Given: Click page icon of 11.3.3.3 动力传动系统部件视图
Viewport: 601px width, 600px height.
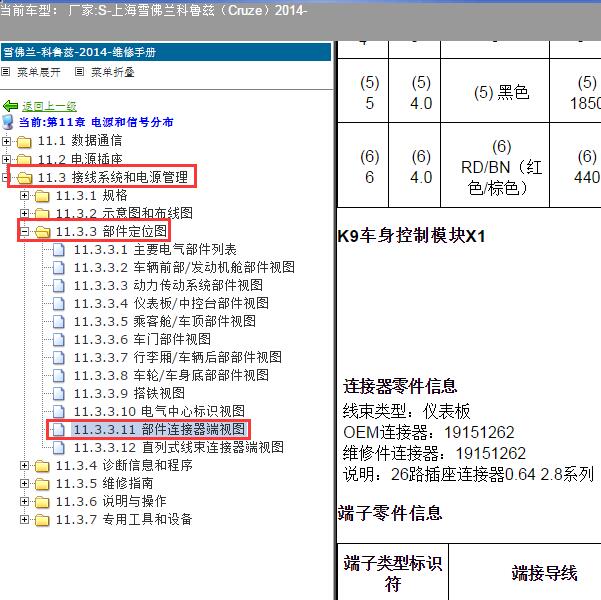Looking at the screenshot, I should [59, 286].
